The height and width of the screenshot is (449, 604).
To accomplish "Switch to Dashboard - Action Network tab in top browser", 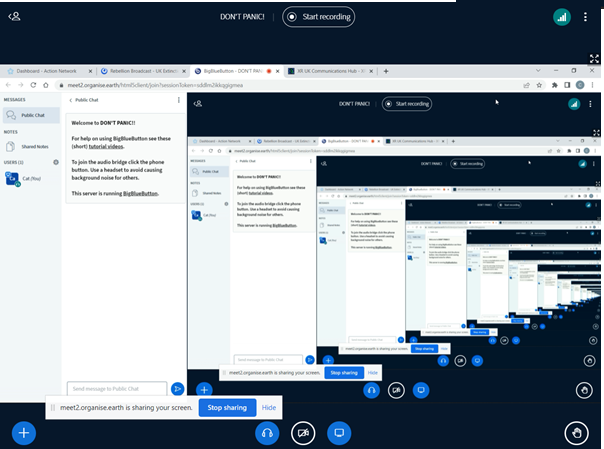I will [48, 71].
